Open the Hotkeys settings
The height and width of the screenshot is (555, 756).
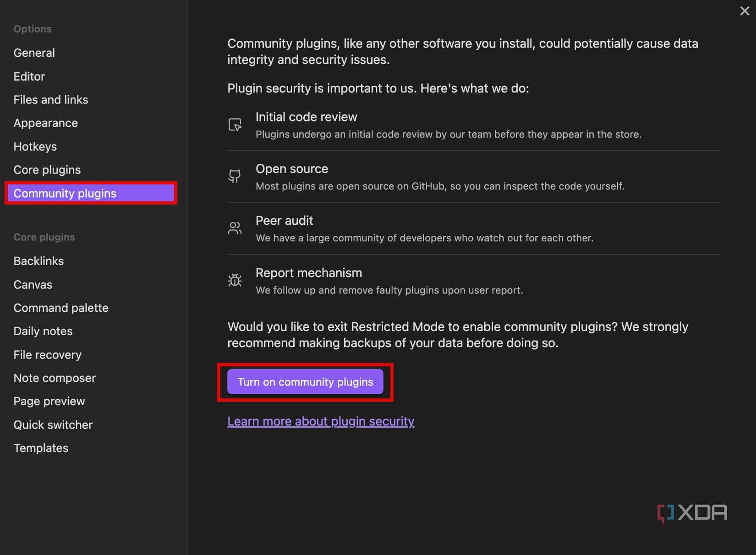coord(35,147)
